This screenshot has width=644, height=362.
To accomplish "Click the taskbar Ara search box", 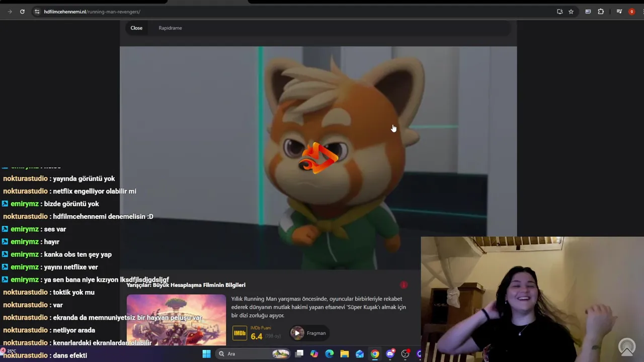I will point(254,354).
